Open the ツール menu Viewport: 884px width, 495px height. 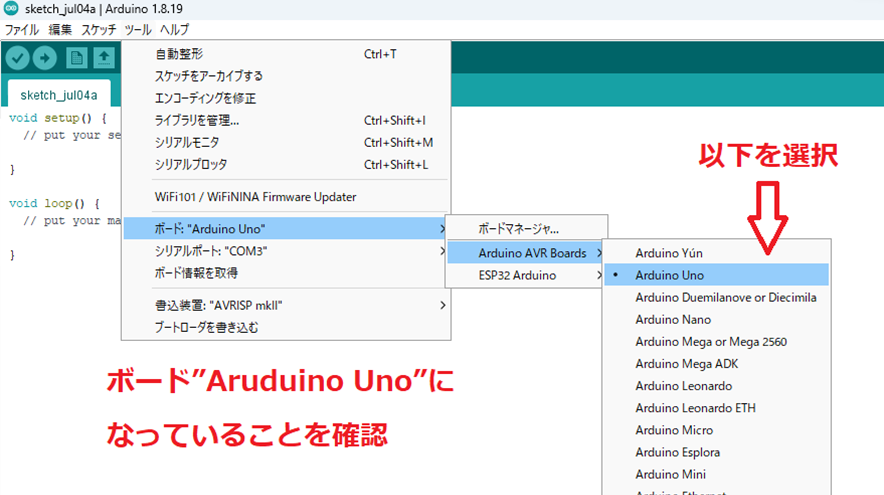[x=138, y=29]
